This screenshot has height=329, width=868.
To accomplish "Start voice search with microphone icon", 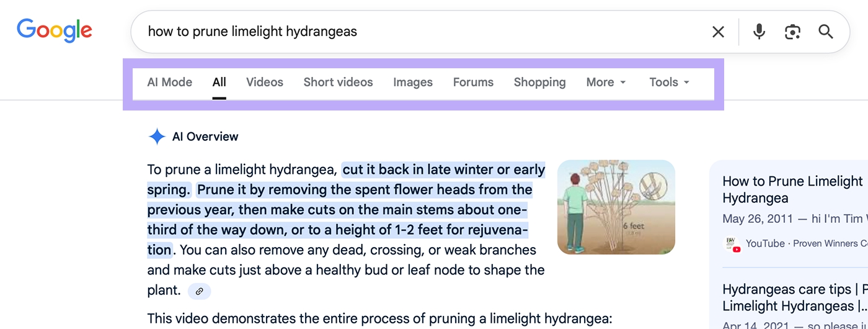I will 759,32.
